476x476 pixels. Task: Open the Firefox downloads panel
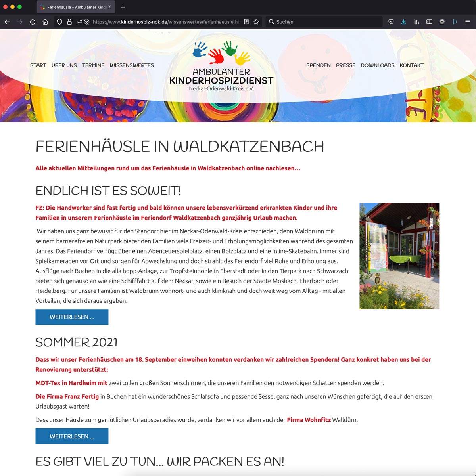[403, 22]
